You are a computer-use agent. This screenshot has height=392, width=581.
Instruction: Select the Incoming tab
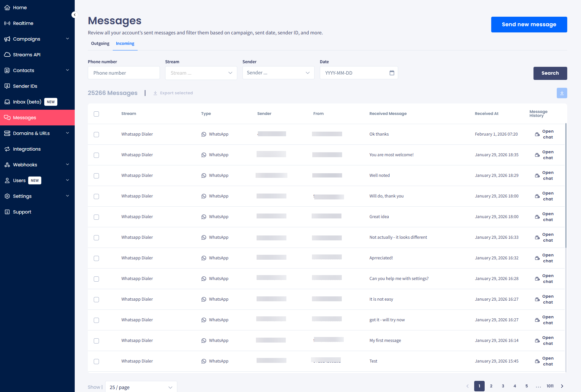point(125,43)
